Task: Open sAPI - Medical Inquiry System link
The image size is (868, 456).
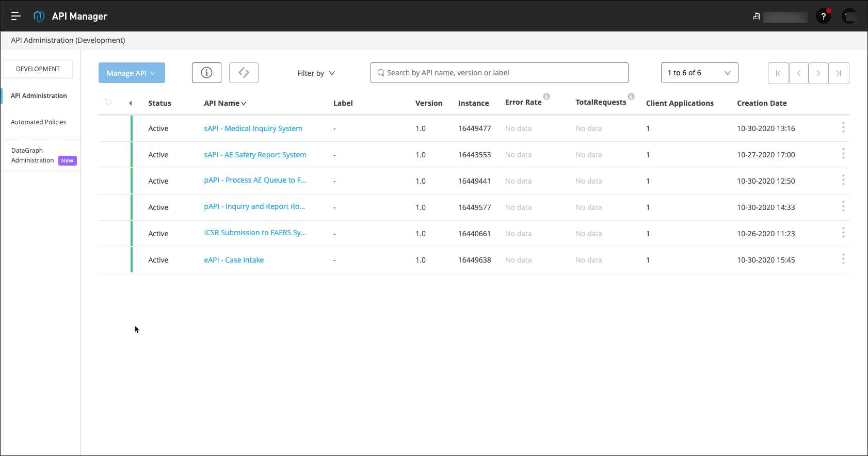Action: pos(253,128)
